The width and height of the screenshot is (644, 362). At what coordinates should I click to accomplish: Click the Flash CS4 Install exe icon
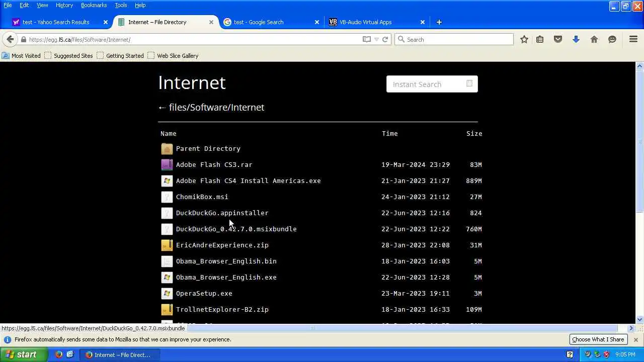167,180
